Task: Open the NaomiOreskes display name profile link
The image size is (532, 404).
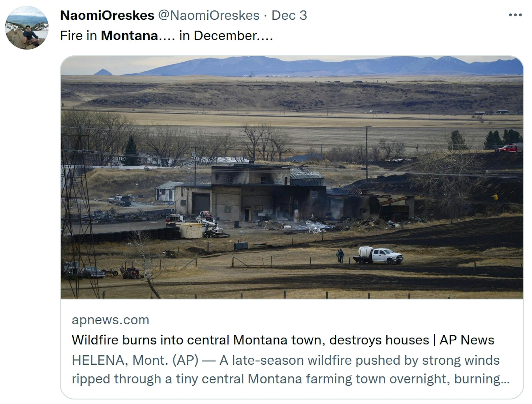Action: click(x=107, y=16)
